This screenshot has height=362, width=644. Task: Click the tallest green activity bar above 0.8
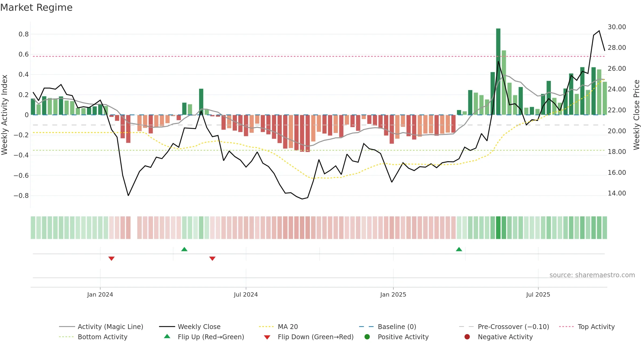click(498, 72)
